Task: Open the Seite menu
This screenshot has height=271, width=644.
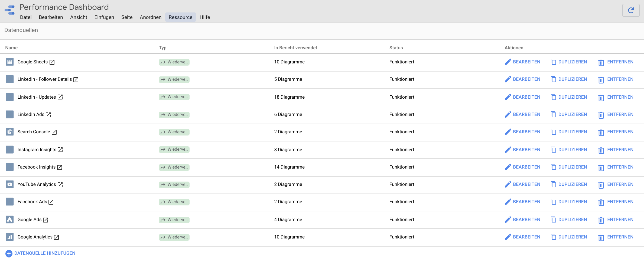Action: 127,17
